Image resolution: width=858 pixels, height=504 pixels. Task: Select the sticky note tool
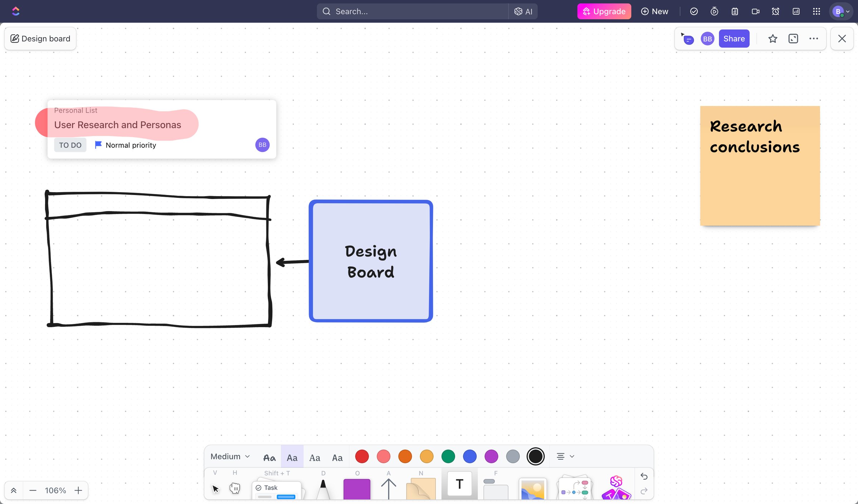click(x=421, y=489)
